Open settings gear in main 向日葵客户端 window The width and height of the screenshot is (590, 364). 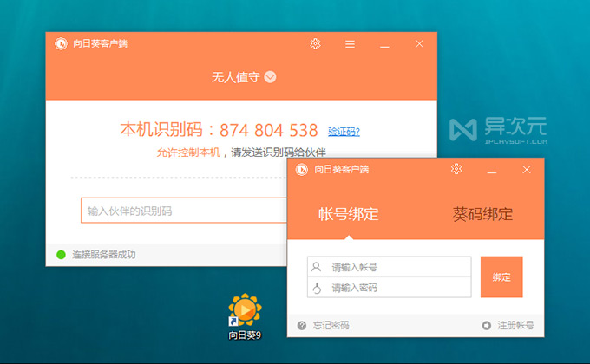click(x=315, y=44)
